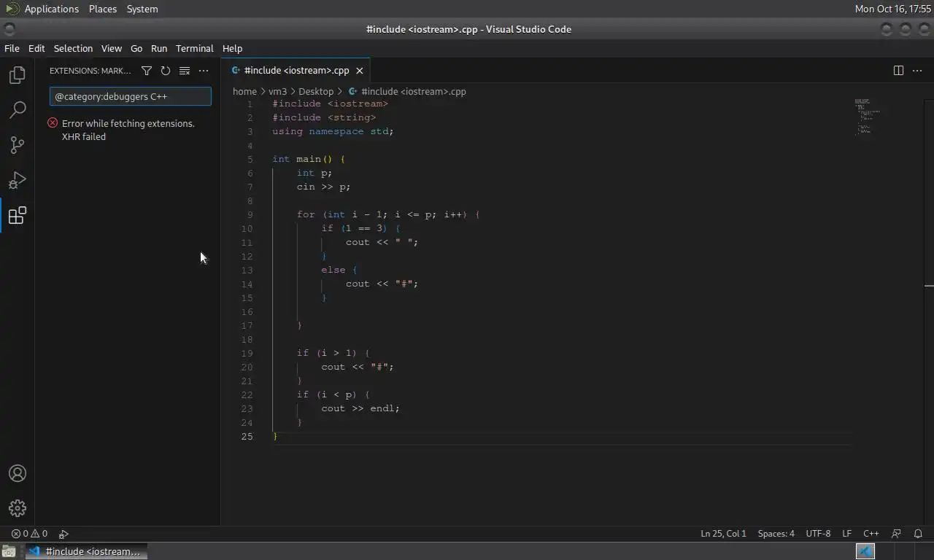Select the Extensions view icon
Image resolution: width=934 pixels, height=560 pixels.
click(18, 215)
